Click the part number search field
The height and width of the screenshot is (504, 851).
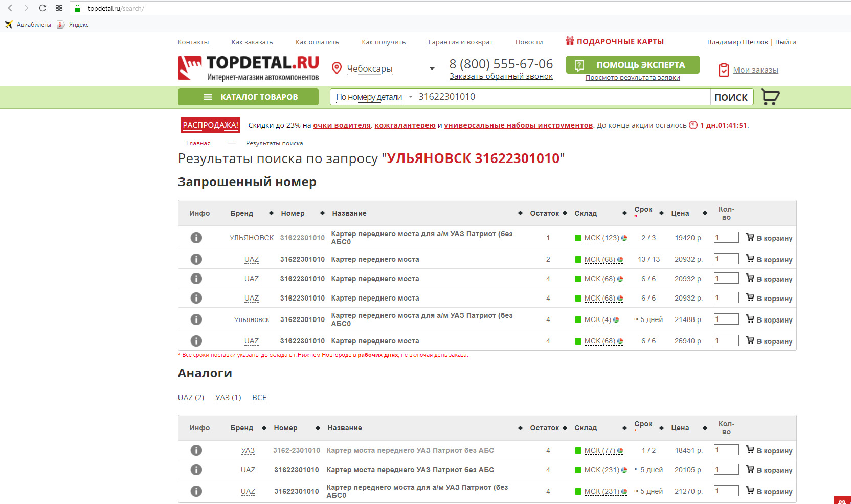(x=563, y=97)
